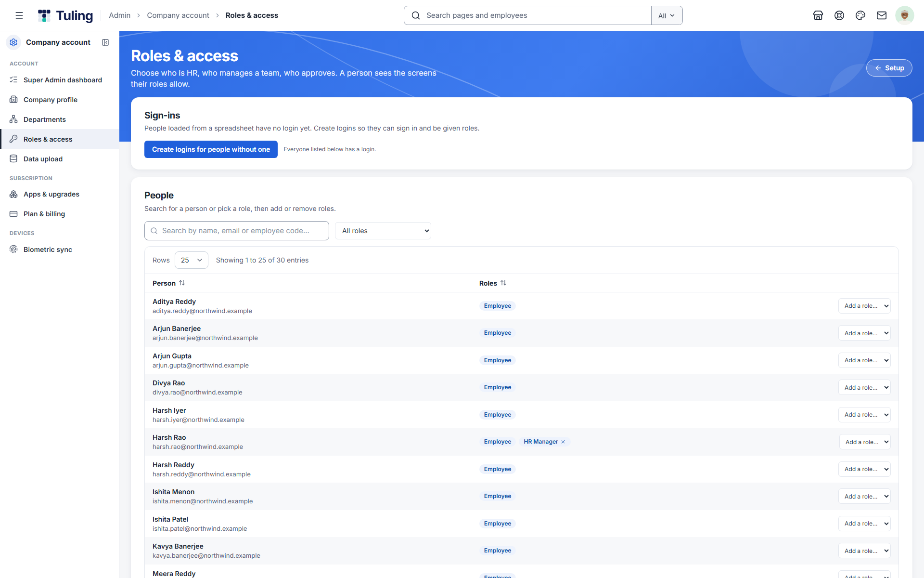
Task: Open Add a role for Kavya Banerjee
Action: coord(864,551)
